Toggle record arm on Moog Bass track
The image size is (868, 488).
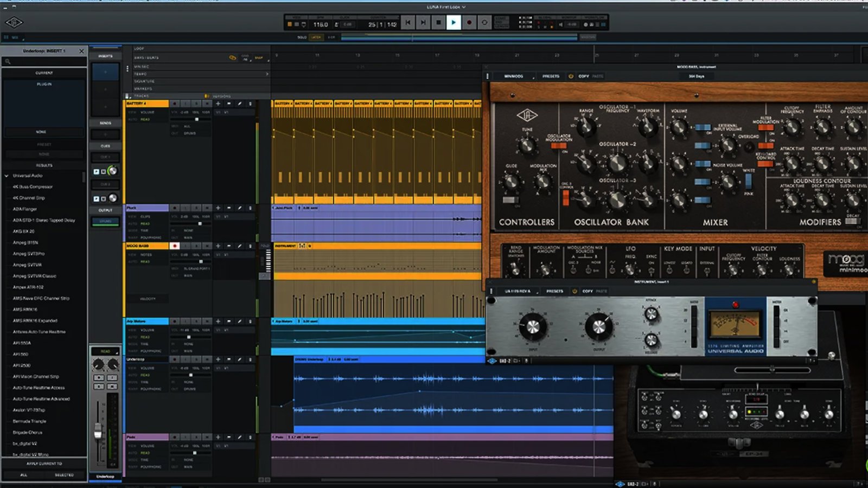[x=175, y=246]
